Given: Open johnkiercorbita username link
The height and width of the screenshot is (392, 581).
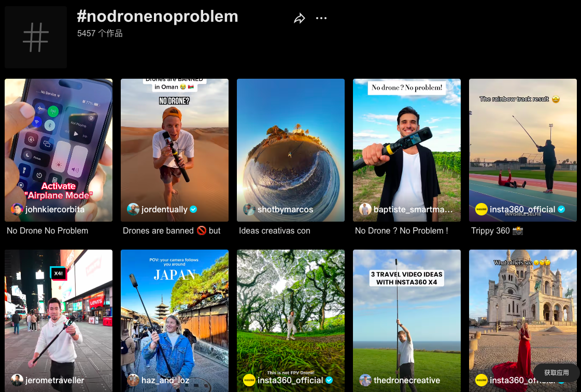Looking at the screenshot, I should (x=55, y=210).
